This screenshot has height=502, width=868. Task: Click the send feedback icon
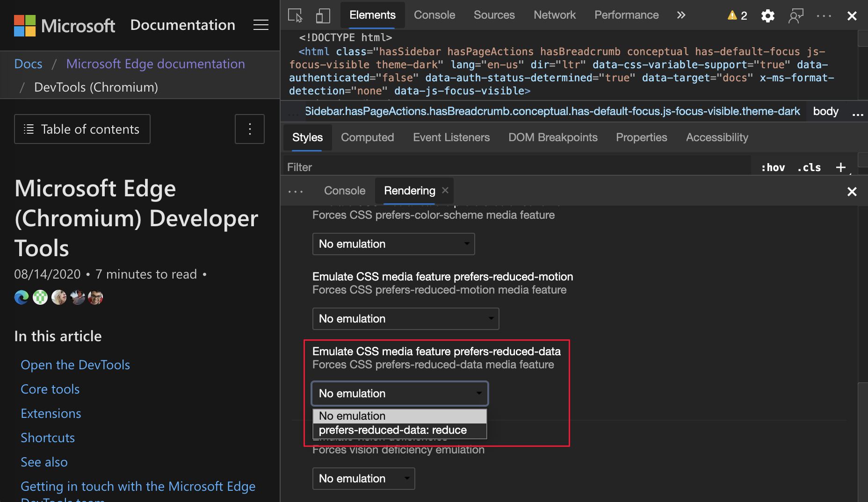[x=796, y=16]
